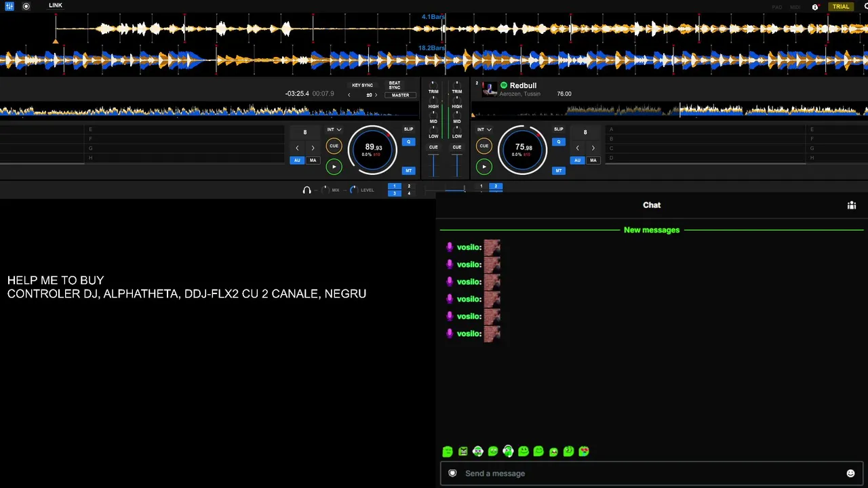Select deck 1 in right deck selector

click(481, 186)
